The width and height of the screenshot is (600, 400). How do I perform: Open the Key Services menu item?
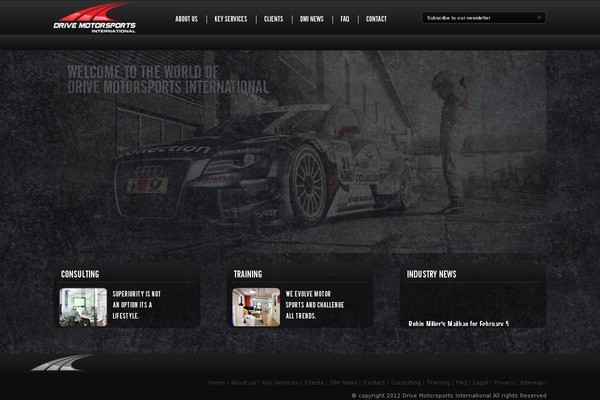[231, 19]
